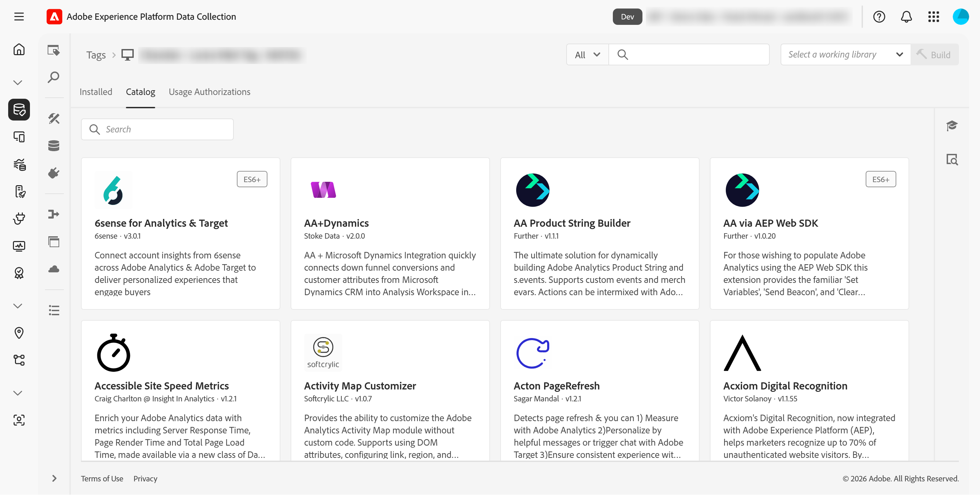Open the Acton PageRefresh logo

[x=533, y=353]
